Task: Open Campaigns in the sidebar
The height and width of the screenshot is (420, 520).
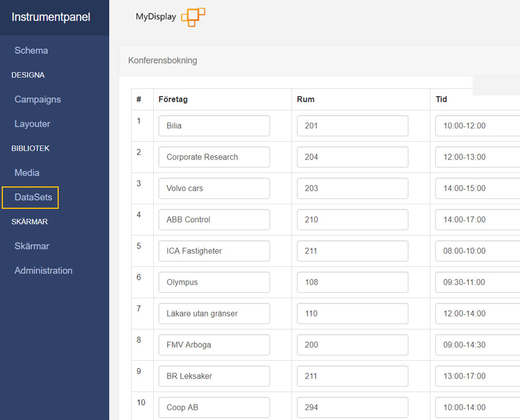Action: click(x=37, y=100)
